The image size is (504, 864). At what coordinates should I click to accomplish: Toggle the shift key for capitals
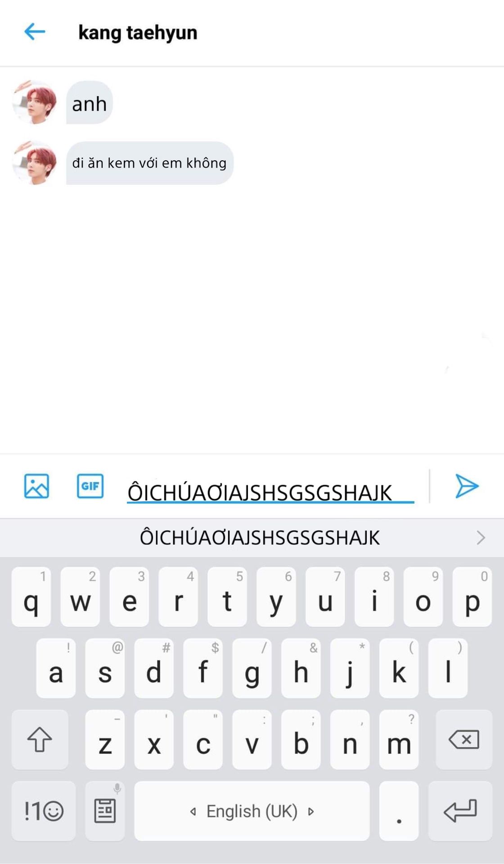click(x=40, y=739)
